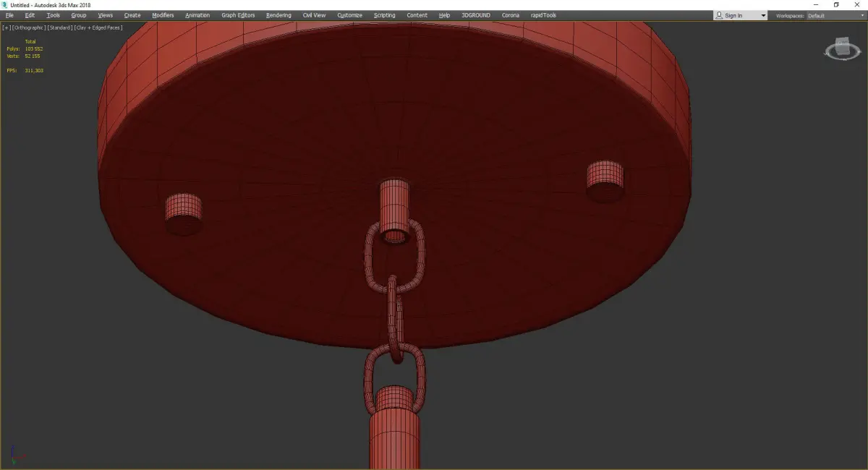Open the Graph Editors menu
868x470 pixels.
(x=238, y=15)
